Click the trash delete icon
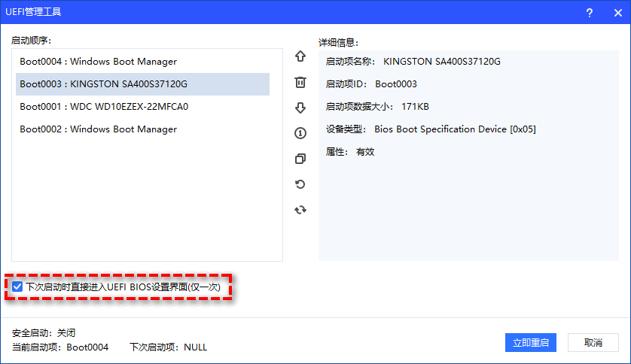Viewport: 631px width, 364px height. click(x=300, y=82)
